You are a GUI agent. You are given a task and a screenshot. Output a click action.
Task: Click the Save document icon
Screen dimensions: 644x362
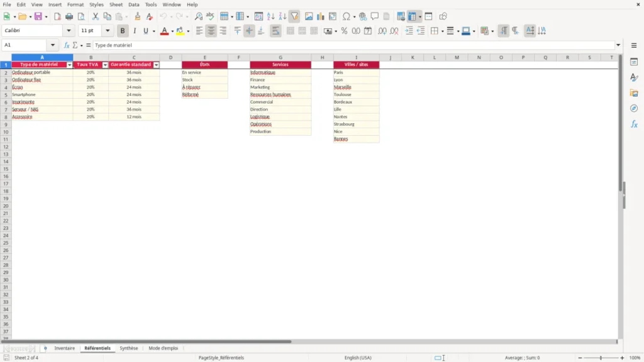pyautogui.click(x=38, y=16)
